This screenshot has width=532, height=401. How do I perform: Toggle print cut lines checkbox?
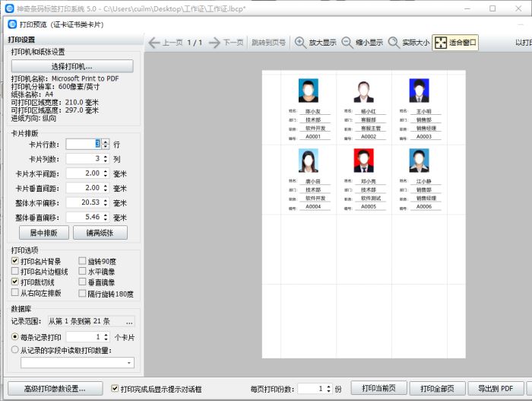[x=15, y=282]
